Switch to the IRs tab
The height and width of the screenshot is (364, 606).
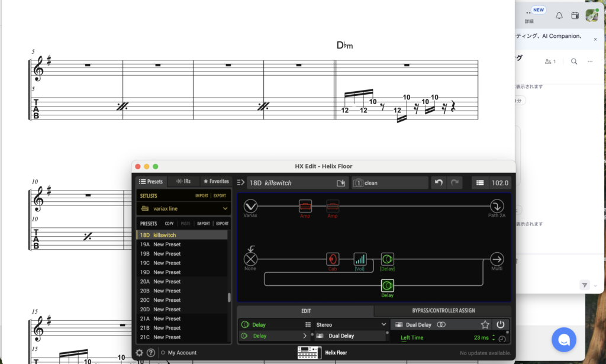tap(183, 181)
